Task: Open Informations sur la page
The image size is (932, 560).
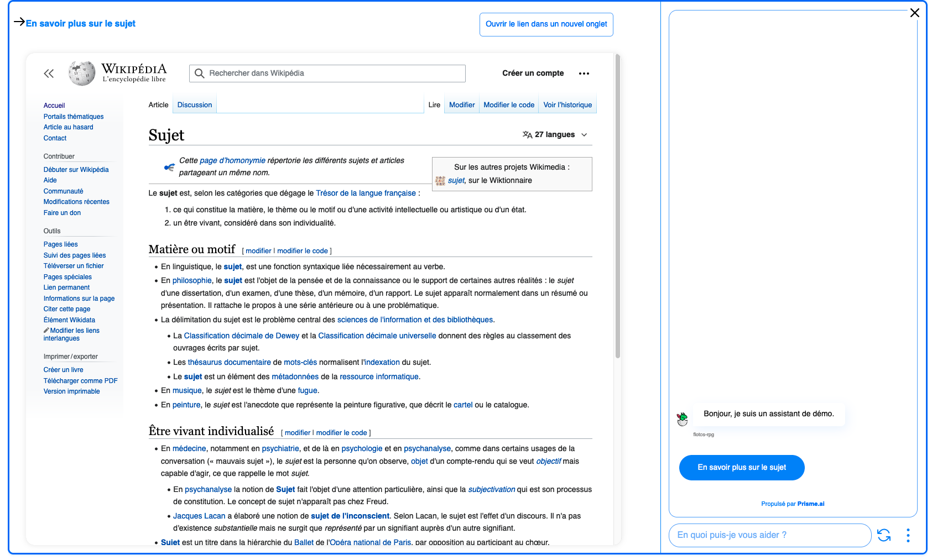Action: tap(79, 299)
